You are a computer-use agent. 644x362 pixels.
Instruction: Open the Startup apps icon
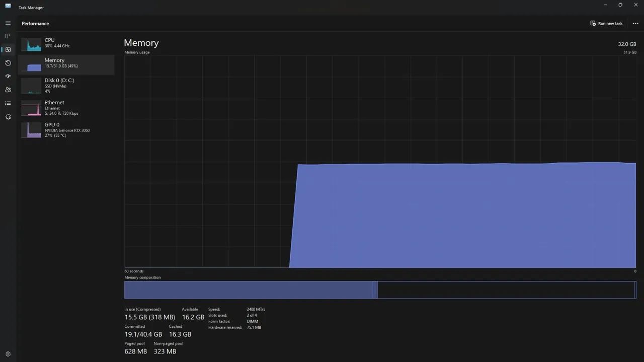(8, 77)
